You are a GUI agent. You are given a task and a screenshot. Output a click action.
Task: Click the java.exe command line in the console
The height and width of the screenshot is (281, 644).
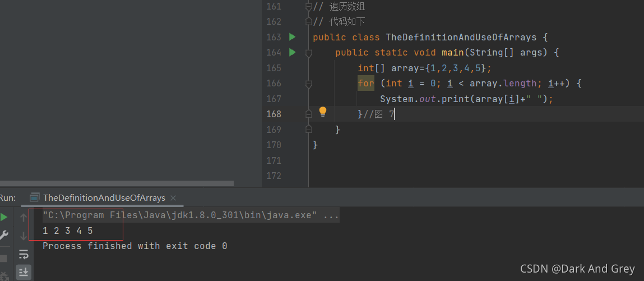click(191, 215)
